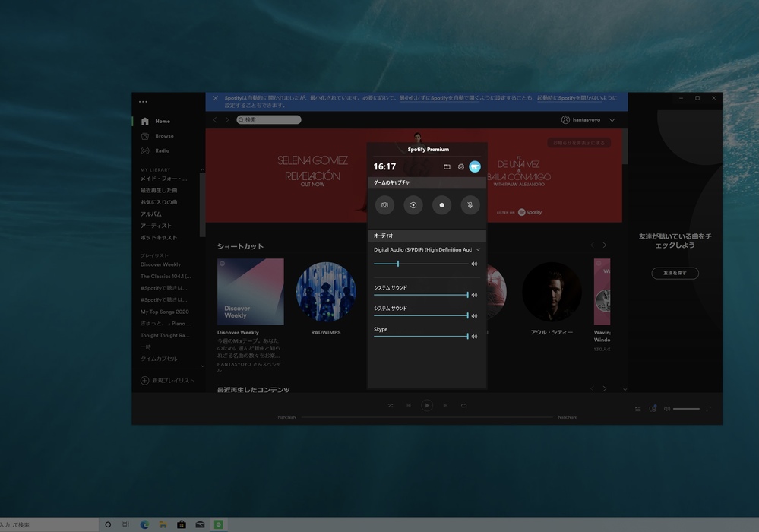Click the Home icon in the Spotify sidebar

point(145,122)
